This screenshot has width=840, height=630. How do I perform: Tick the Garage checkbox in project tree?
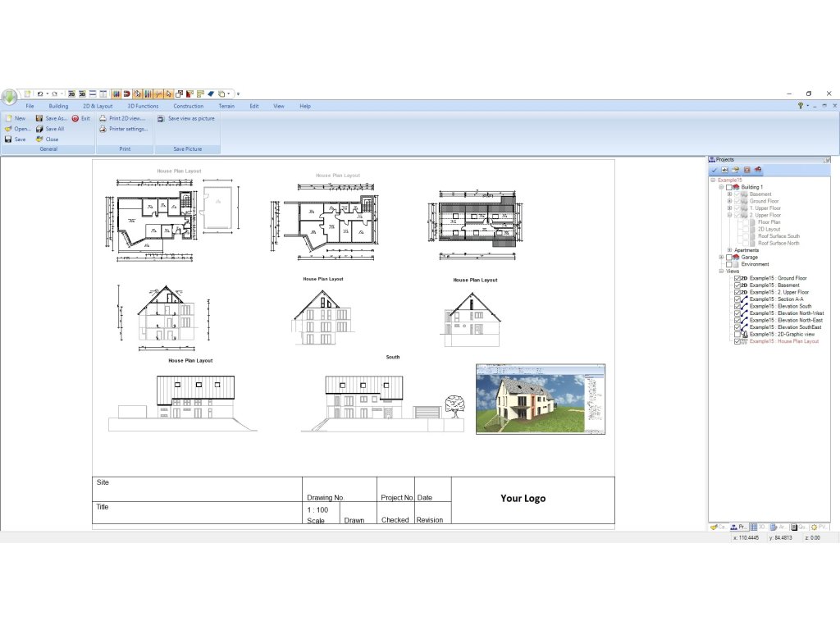tap(728, 258)
